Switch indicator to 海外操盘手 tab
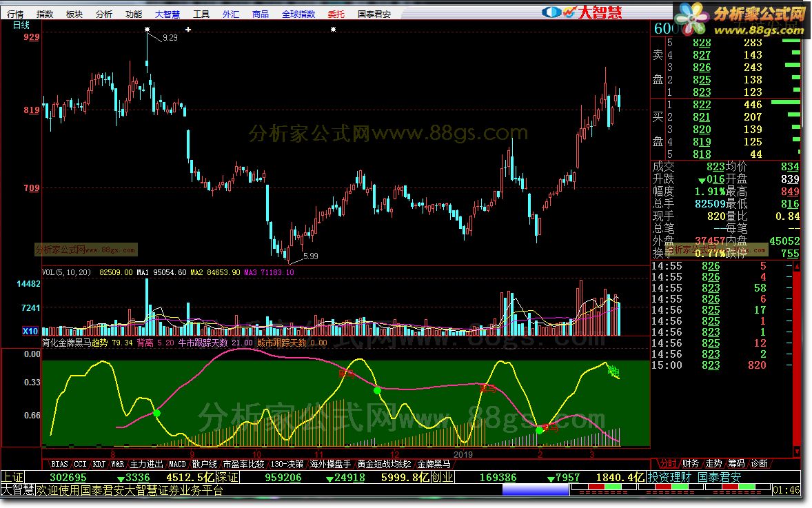Screen dimensions: 812x508 (330, 464)
